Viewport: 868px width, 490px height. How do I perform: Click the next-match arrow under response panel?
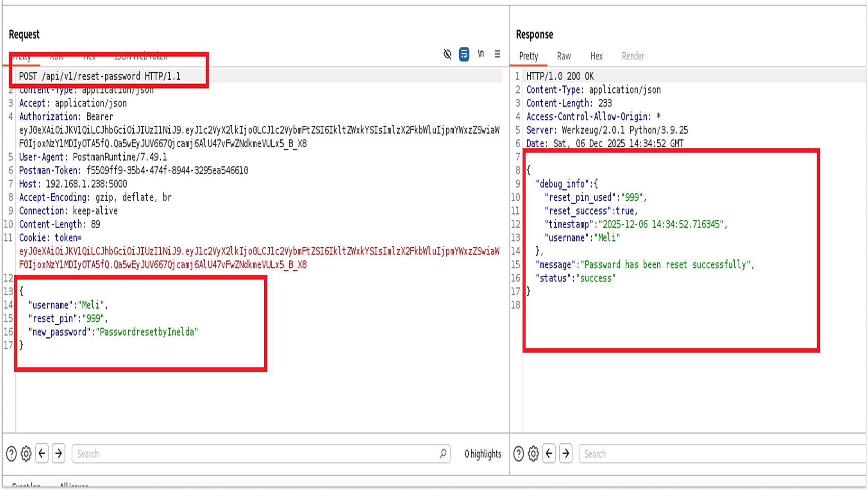(566, 454)
